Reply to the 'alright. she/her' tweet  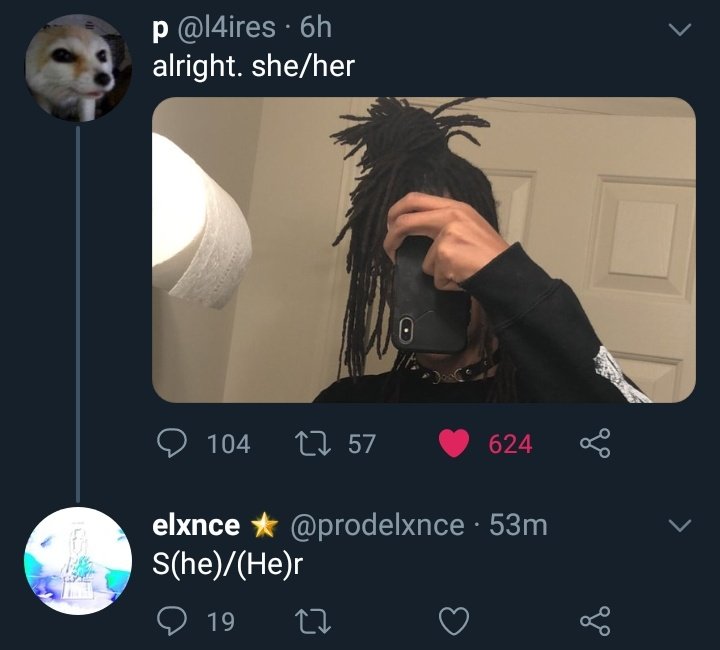pos(172,443)
